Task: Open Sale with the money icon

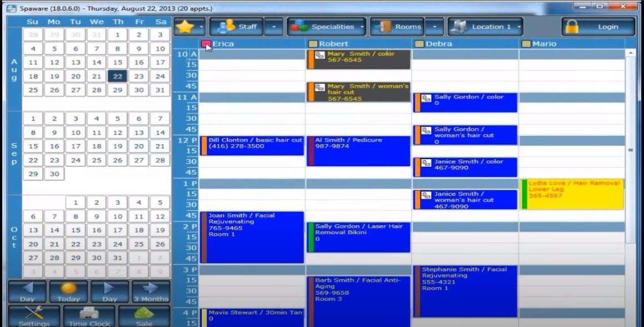Action: pos(144,316)
